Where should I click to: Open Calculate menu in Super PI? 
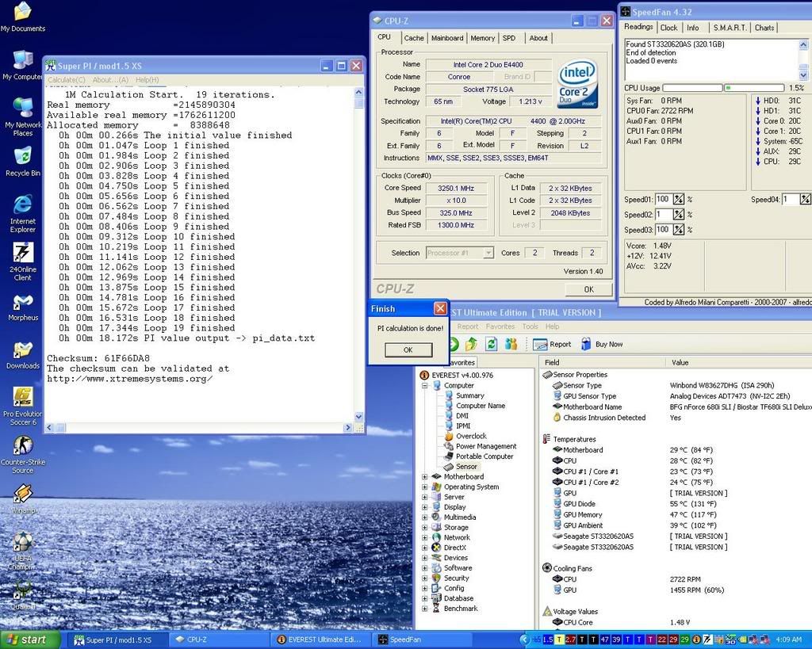pos(67,80)
